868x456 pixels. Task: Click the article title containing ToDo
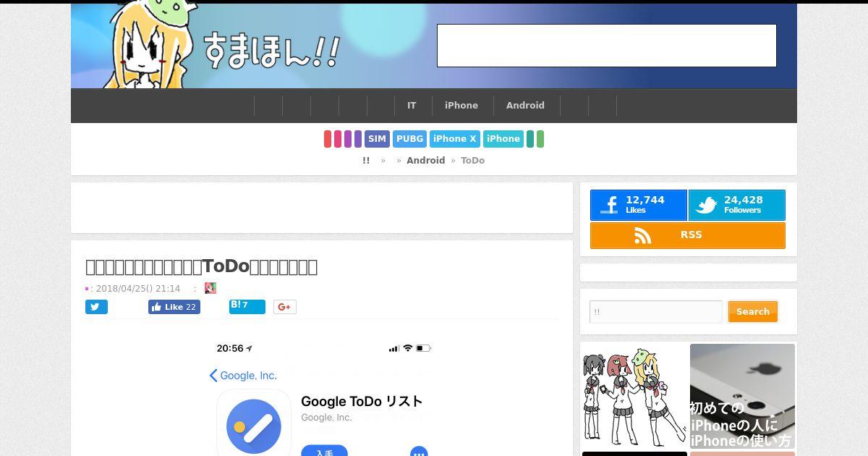click(202, 266)
